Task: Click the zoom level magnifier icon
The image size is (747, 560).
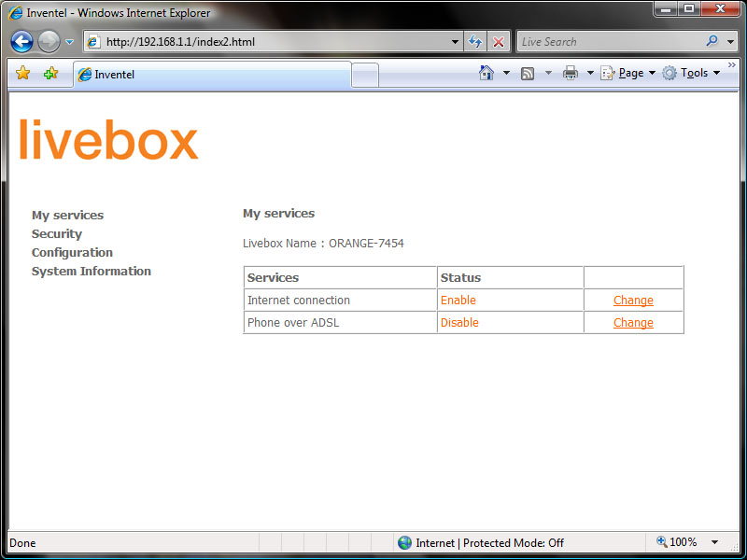Action: [x=661, y=541]
